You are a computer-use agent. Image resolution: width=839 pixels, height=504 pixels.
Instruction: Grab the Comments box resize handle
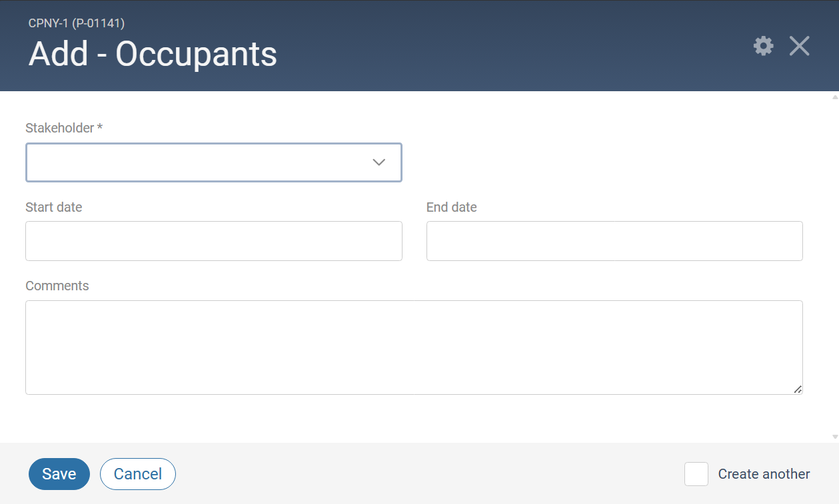click(798, 389)
